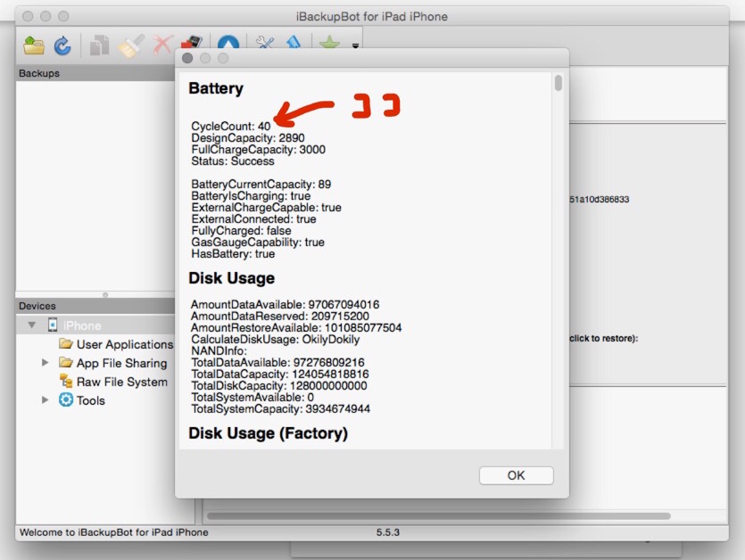Click the FullyCharged: false line
Viewport: 745px width, 560px height.
[x=242, y=230]
